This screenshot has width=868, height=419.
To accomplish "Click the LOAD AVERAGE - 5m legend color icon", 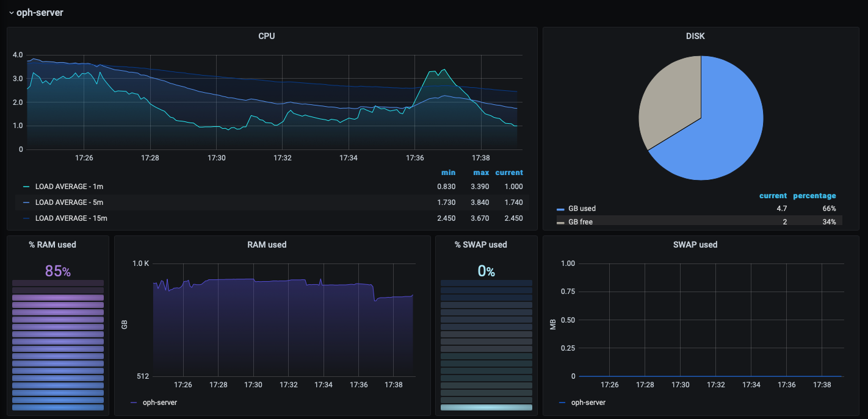I will click(x=26, y=202).
